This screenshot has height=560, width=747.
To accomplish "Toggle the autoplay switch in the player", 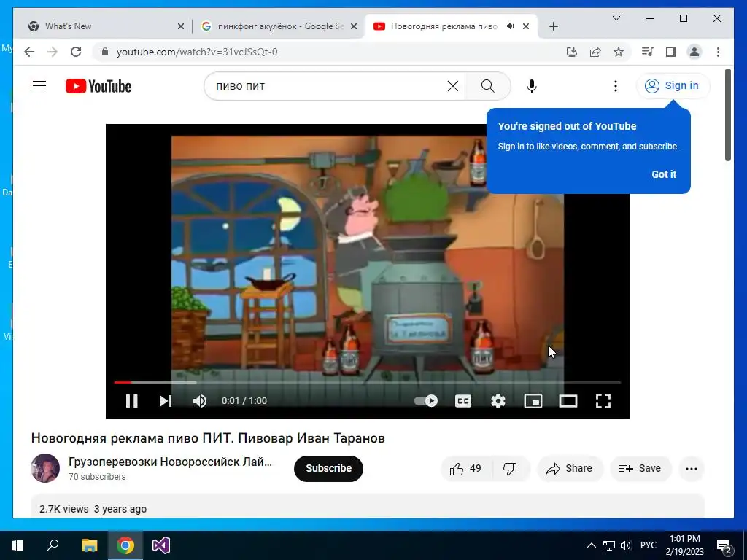I will [426, 401].
